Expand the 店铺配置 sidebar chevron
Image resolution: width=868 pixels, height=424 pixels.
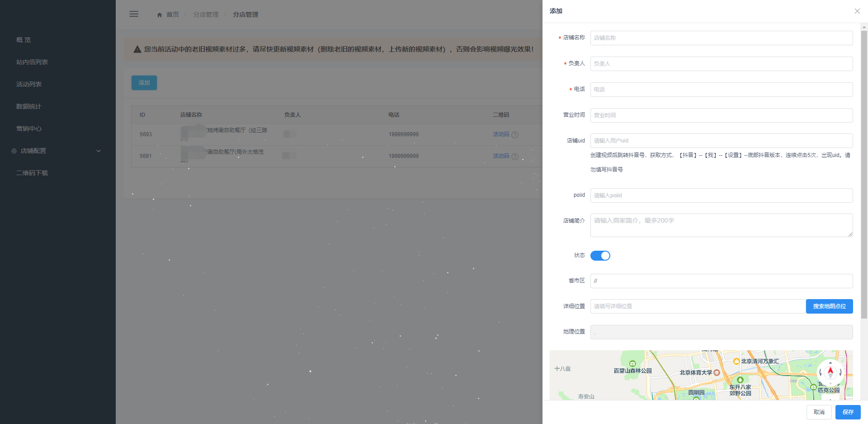99,151
